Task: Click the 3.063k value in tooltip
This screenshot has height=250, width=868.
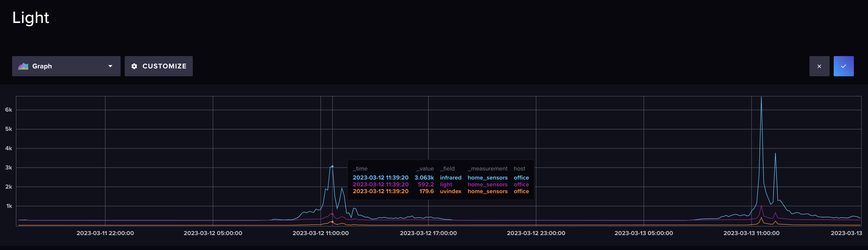Action: tap(424, 178)
